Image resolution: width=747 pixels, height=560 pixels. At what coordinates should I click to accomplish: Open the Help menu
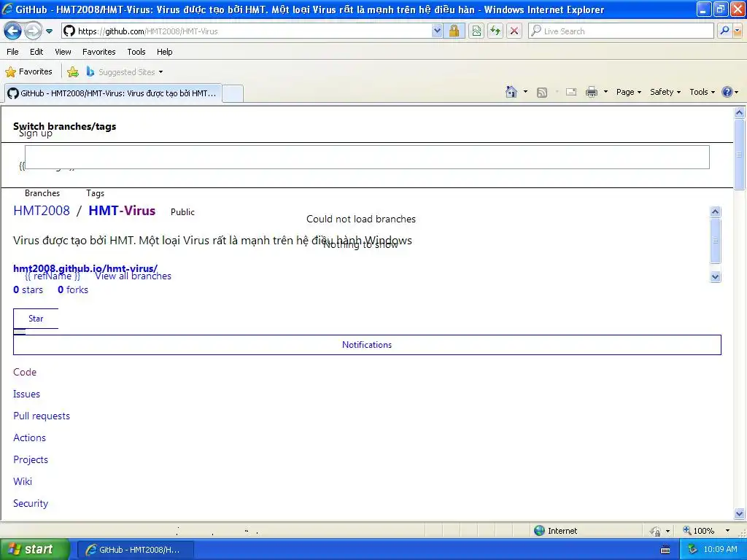point(164,52)
